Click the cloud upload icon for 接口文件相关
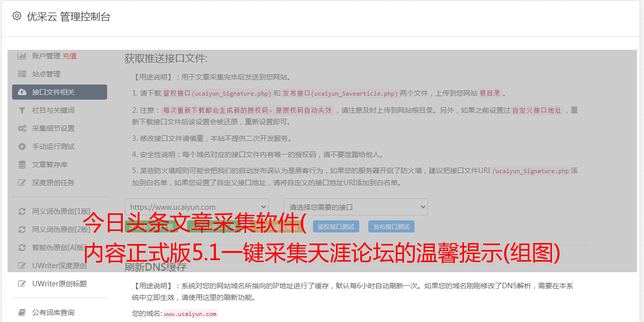 click(22, 92)
